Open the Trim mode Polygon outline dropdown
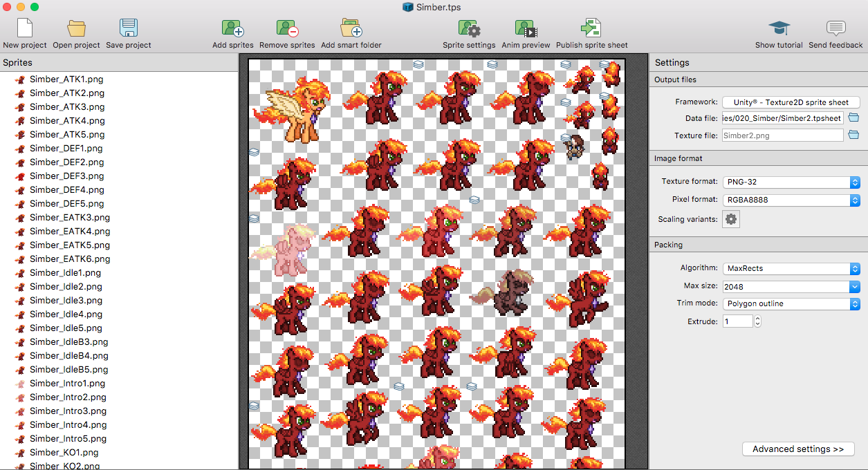868x470 pixels. [791, 303]
